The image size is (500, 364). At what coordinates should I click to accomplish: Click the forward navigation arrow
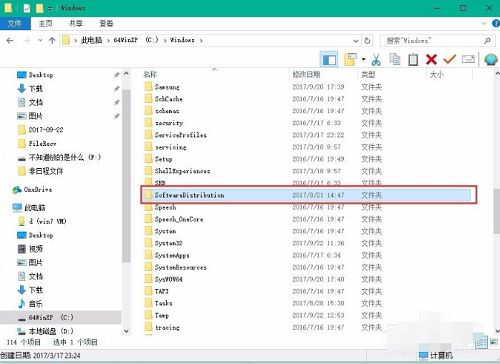click(27, 41)
